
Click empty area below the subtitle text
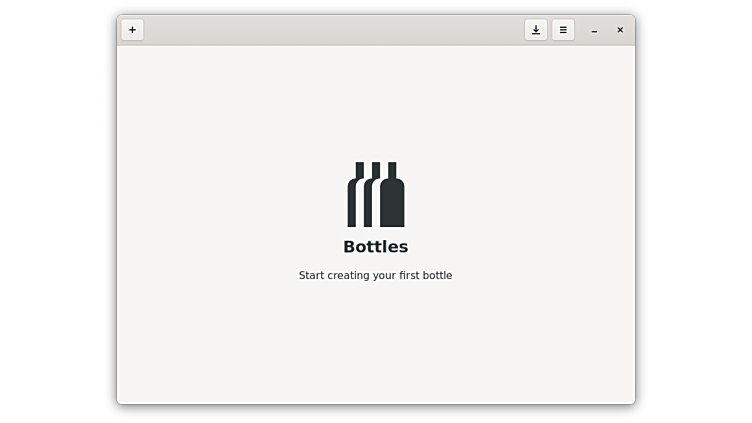pyautogui.click(x=376, y=340)
